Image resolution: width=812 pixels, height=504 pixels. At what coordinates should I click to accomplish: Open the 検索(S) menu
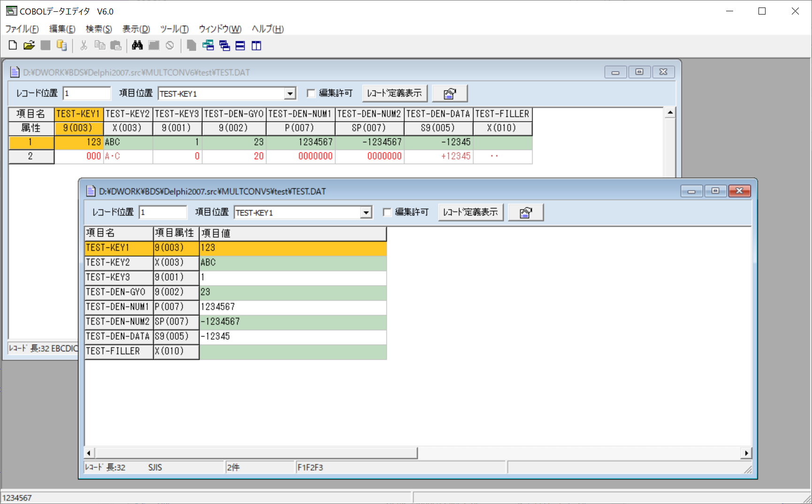pos(99,29)
